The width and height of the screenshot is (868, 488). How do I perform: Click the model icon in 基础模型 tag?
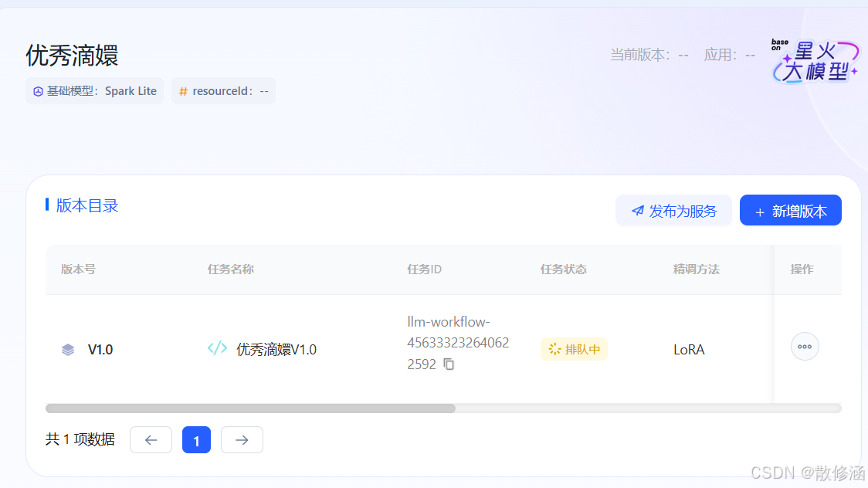38,91
